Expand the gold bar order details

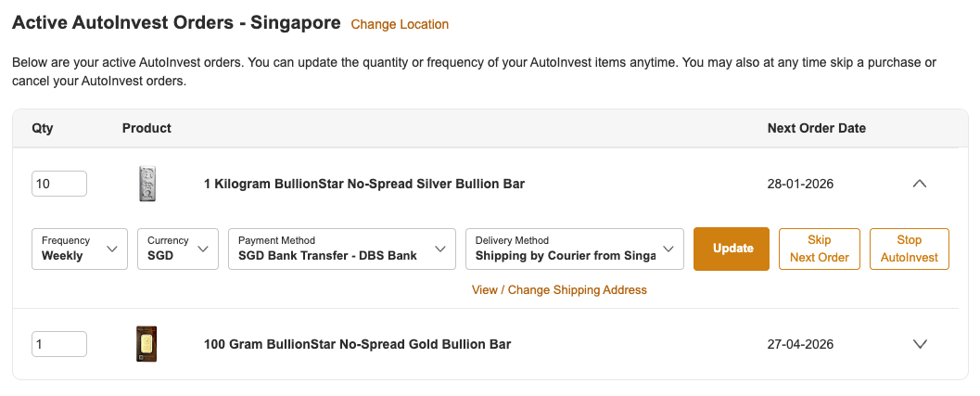pos(920,344)
